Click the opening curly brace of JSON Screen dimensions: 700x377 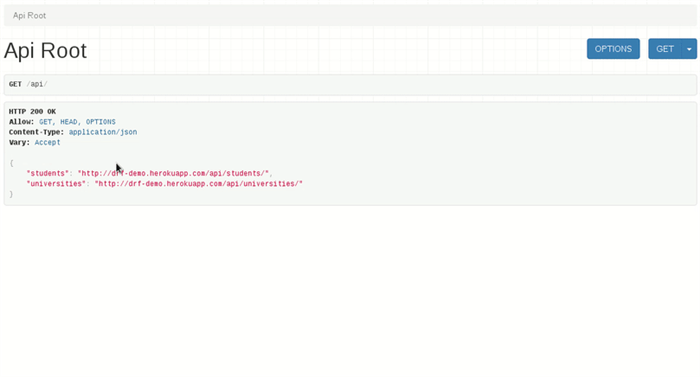click(x=11, y=163)
